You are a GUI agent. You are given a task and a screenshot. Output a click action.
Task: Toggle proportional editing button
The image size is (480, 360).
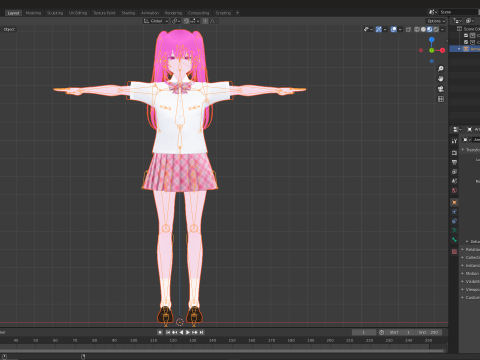point(205,21)
